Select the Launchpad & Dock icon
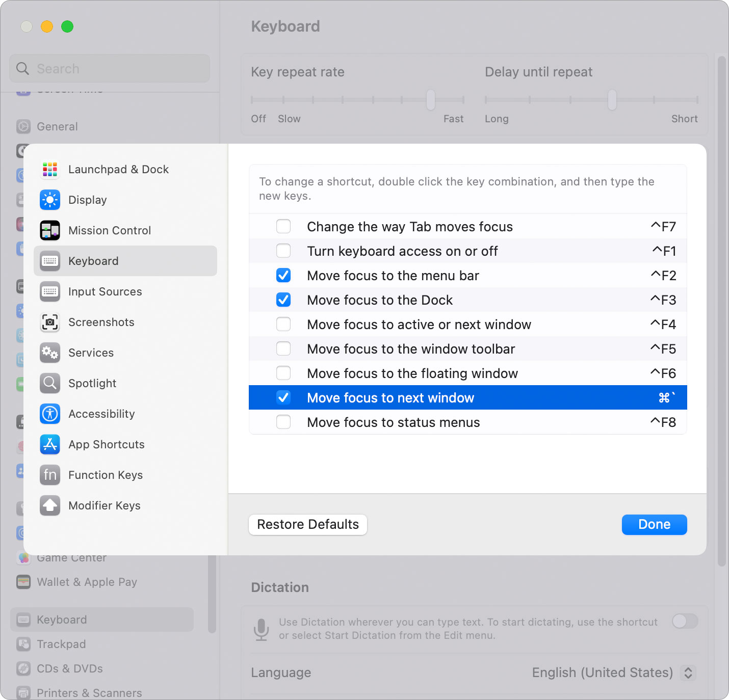729x700 pixels. click(x=50, y=169)
